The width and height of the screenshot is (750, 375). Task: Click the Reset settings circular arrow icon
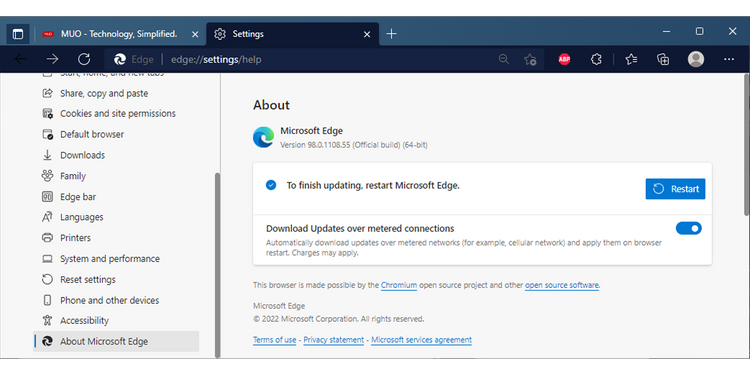coord(47,279)
